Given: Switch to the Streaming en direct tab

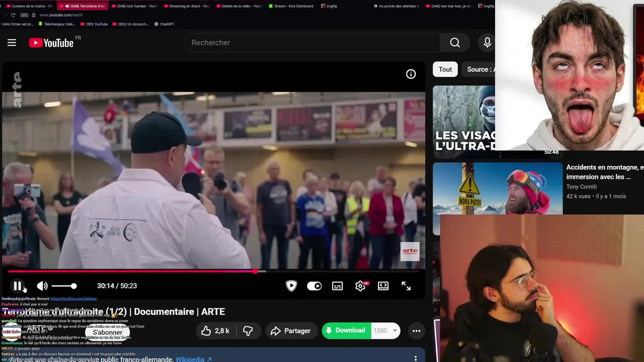Looking at the screenshot, I should click(x=186, y=6).
